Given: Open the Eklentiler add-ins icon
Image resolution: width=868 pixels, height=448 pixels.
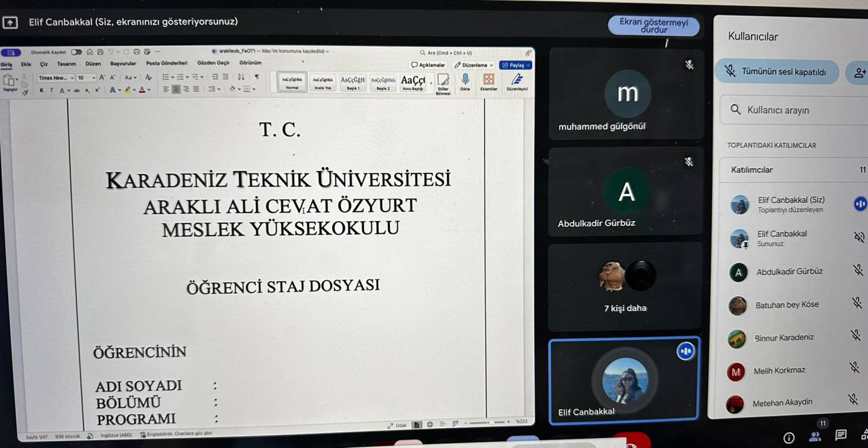Looking at the screenshot, I should click(489, 82).
